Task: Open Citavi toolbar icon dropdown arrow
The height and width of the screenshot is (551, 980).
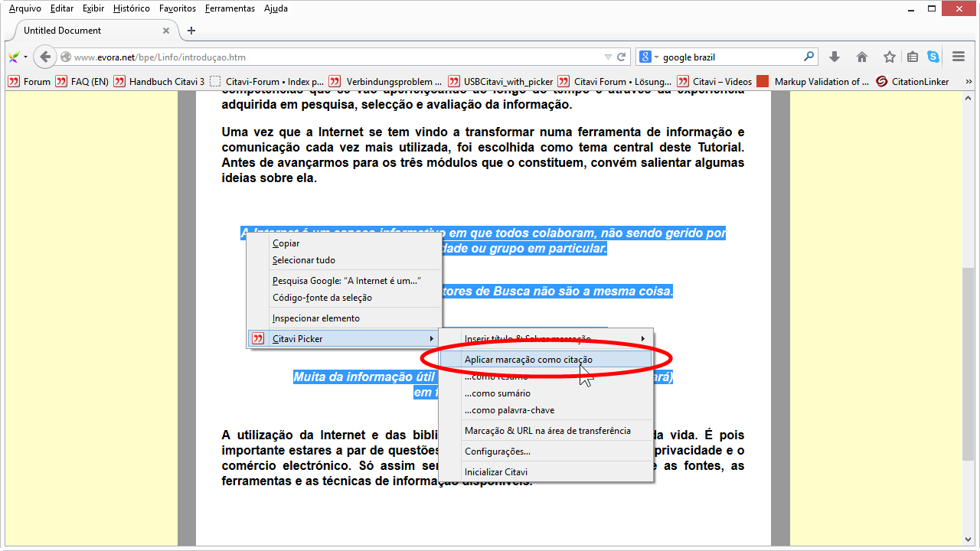Action: click(25, 57)
